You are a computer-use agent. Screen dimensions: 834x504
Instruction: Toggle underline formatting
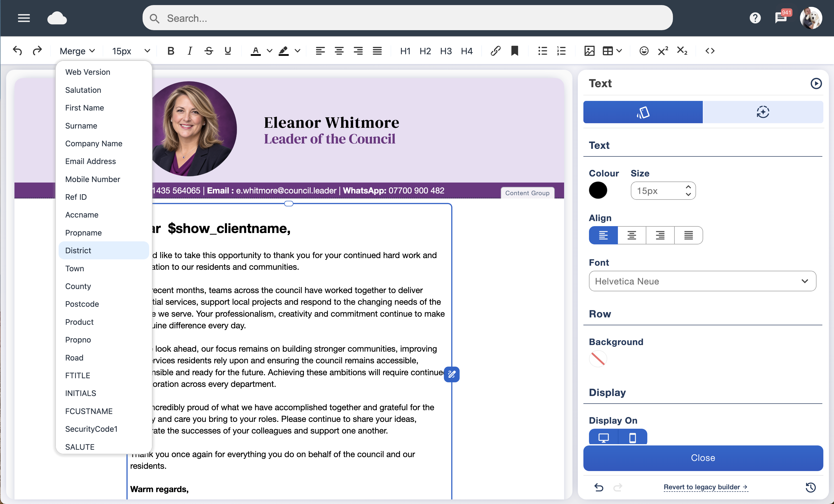pos(228,51)
